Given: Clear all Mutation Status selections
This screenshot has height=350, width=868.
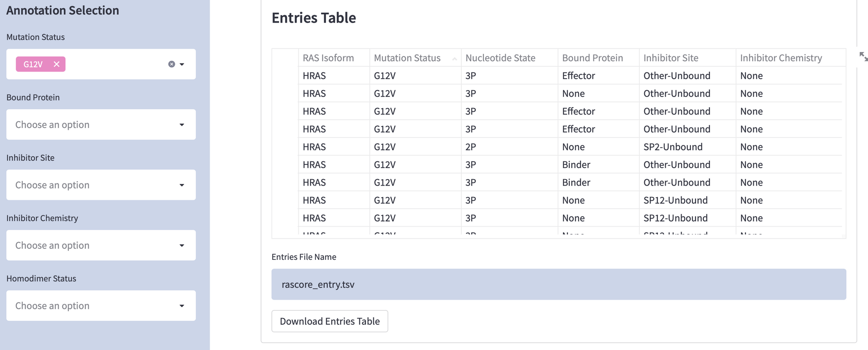Looking at the screenshot, I should [x=171, y=64].
